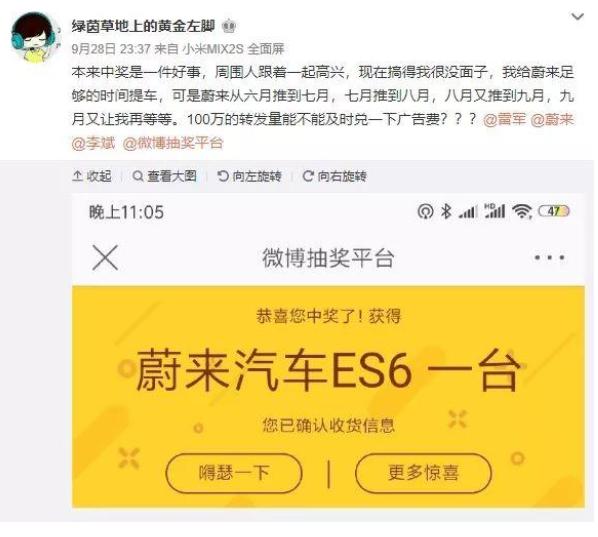This screenshot has width=598, height=537.
Task: Close the 微博抽奖平台 page with the X icon
Action: pos(105,257)
